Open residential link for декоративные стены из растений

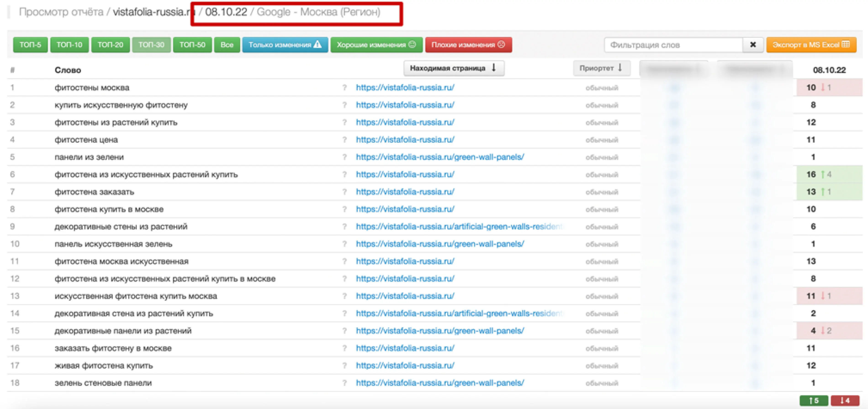(460, 227)
